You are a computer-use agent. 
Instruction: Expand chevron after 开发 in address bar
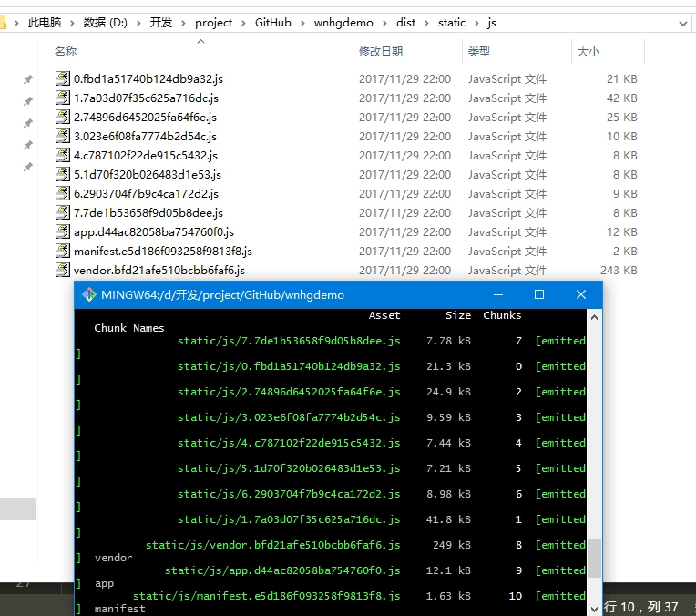point(183,23)
